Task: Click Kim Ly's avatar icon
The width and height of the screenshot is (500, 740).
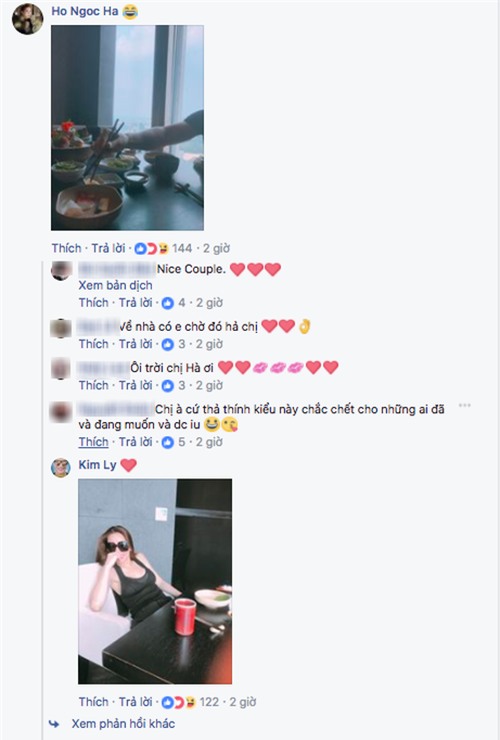Action: (x=60, y=467)
